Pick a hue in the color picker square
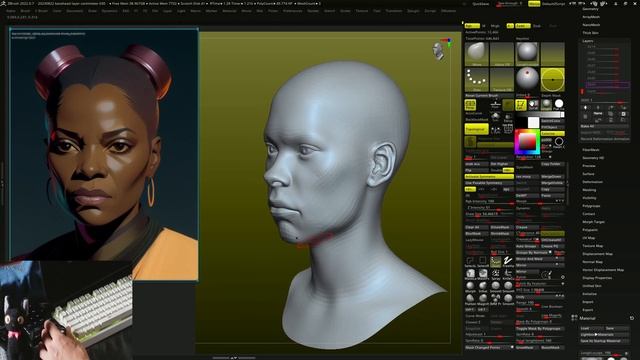The image size is (640, 360). tap(527, 142)
